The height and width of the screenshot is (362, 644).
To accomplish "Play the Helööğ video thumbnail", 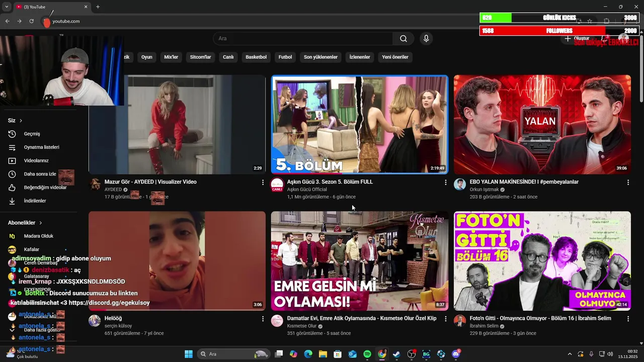I will [x=177, y=261].
